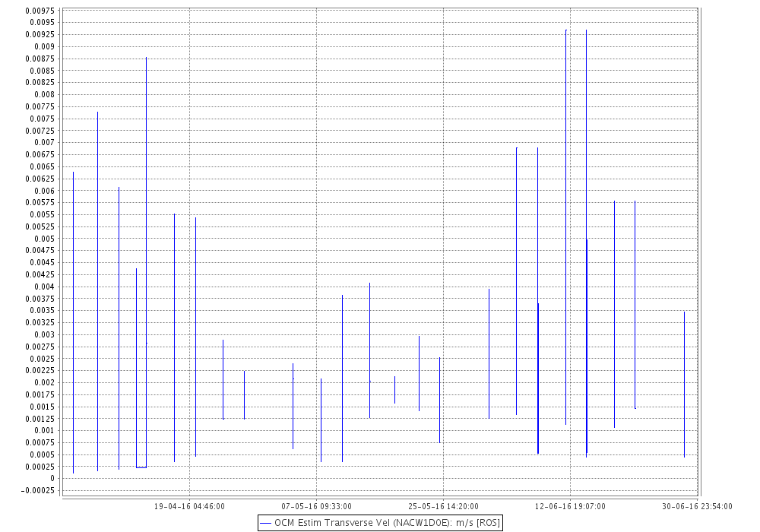Click the y-axis value 0.008
The width and height of the screenshot is (760, 532).
click(x=45, y=94)
